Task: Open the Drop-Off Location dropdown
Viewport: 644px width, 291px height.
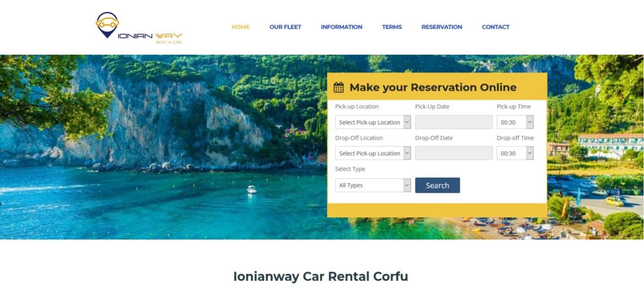Action: [372, 153]
